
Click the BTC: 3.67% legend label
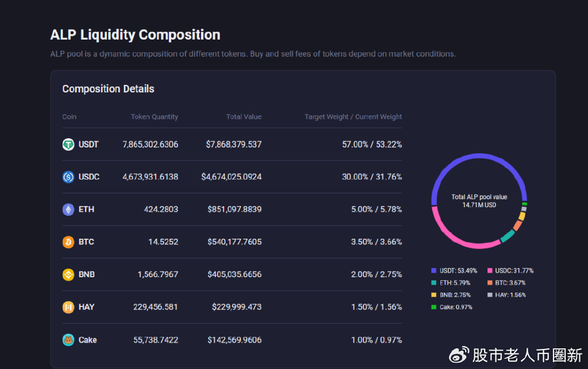pos(510,283)
